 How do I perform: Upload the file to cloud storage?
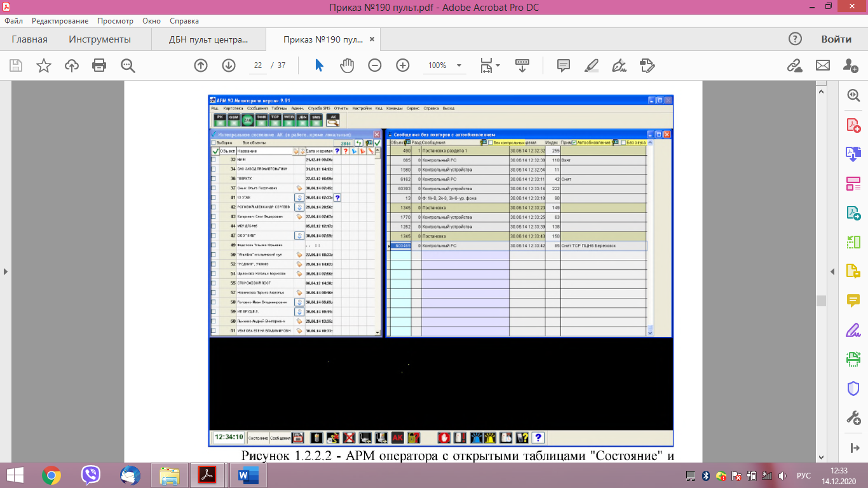pyautogui.click(x=72, y=65)
